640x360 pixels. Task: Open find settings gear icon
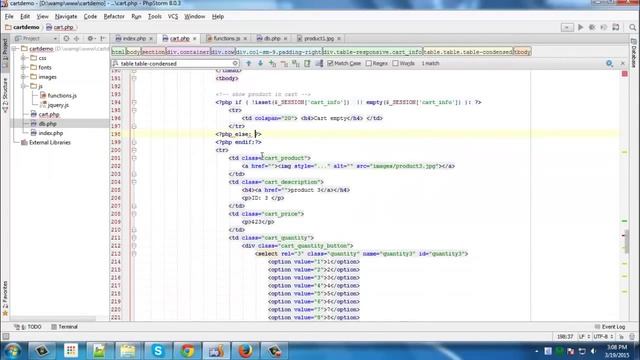pos(609,63)
